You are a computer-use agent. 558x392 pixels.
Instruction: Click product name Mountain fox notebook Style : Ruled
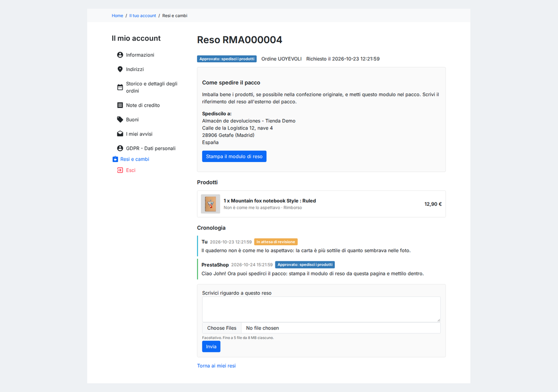270,201
